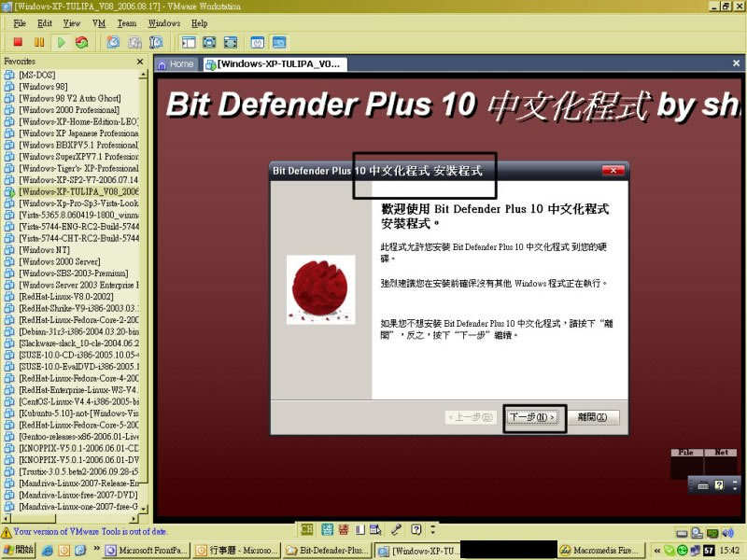Click Internet Explorer quick launch icon
This screenshot has height=560, width=747.
[x=48, y=551]
